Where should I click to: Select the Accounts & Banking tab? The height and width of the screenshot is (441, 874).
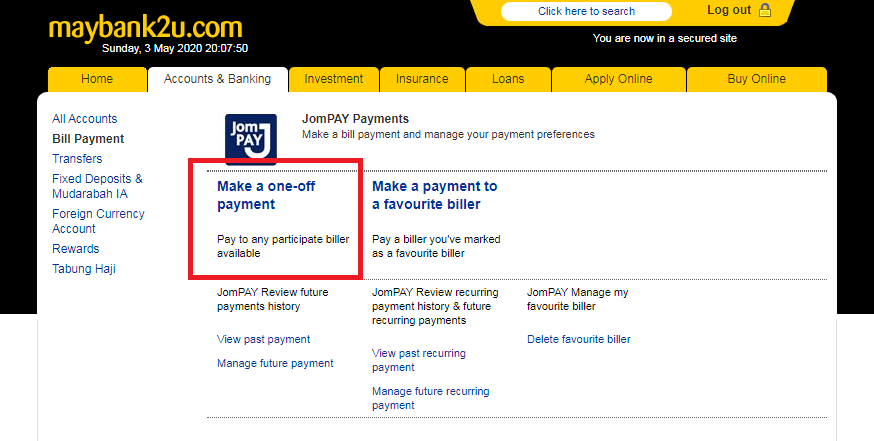[217, 79]
